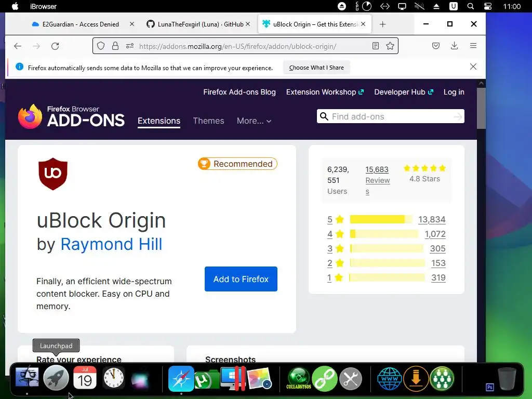
Task: Select the Themes nav item
Action: [208, 121]
